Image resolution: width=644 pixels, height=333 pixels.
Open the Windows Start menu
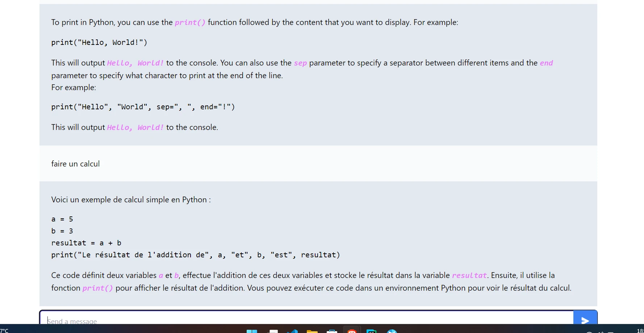point(252,331)
